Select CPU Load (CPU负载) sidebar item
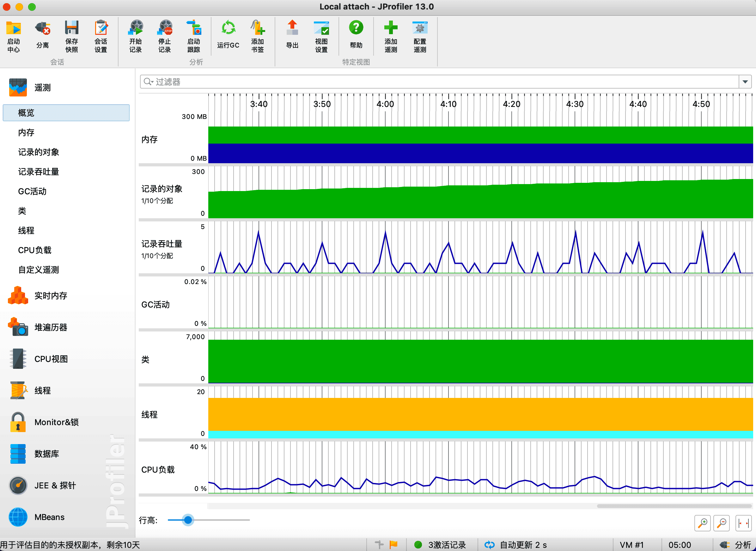This screenshot has width=756, height=551. (35, 250)
